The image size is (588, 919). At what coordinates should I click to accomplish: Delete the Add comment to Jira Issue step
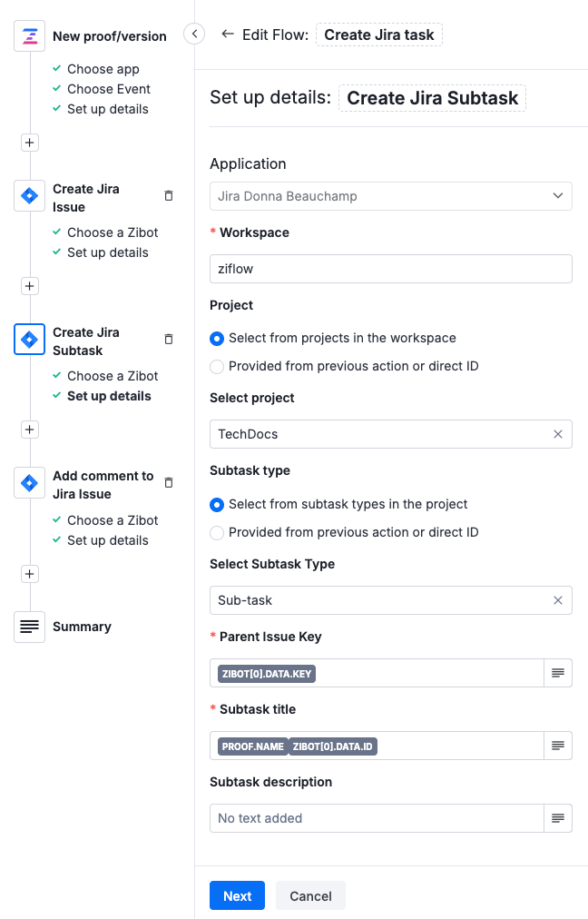[x=168, y=482]
